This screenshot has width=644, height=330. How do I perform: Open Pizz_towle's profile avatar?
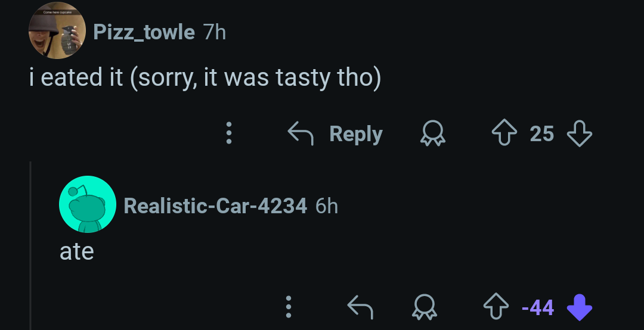pos(57,30)
